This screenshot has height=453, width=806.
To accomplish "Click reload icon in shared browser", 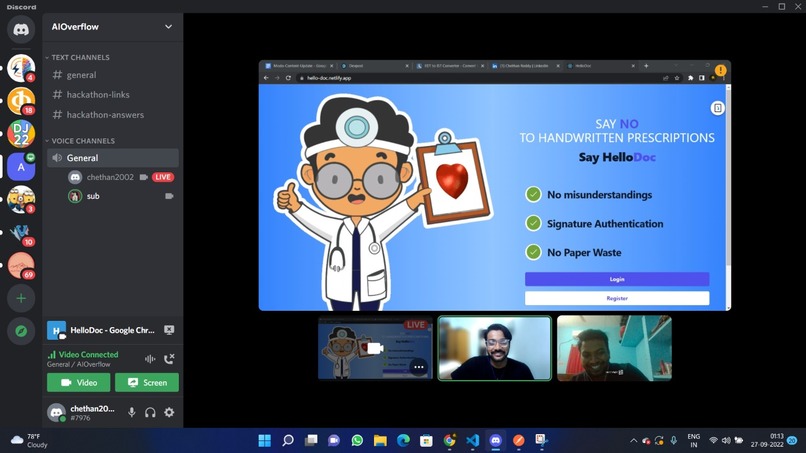I will (288, 78).
